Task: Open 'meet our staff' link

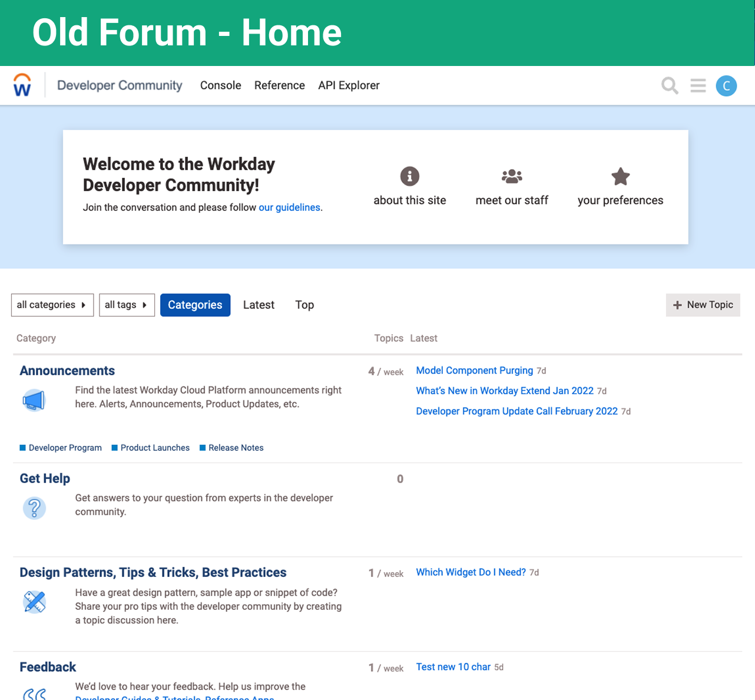Action: [512, 200]
